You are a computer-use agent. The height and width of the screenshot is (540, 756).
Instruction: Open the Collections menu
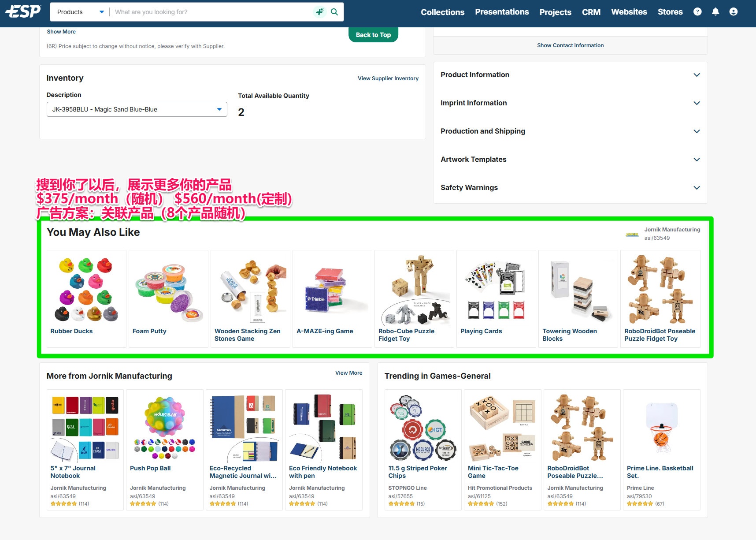click(442, 12)
